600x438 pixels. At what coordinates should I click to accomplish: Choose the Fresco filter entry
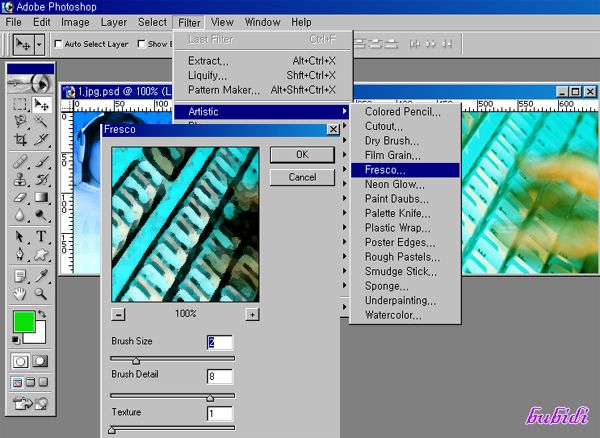pos(405,170)
